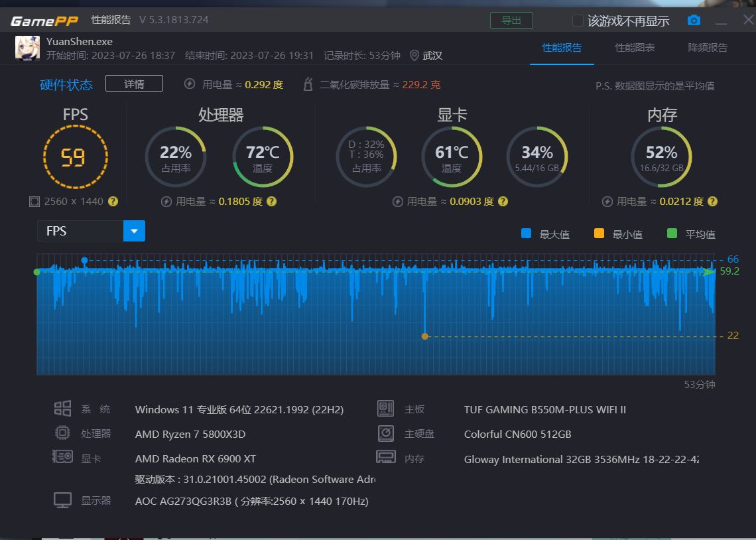Screen dimensions: 756x540
Task: Click the green 平均值 legend swatch
Action: [672, 234]
